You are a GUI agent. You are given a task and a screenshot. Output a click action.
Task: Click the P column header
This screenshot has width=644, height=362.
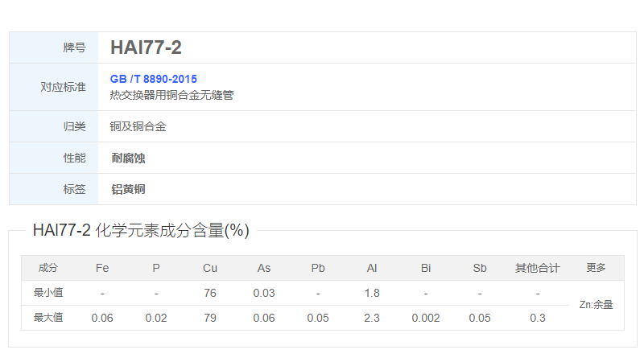coord(156,268)
